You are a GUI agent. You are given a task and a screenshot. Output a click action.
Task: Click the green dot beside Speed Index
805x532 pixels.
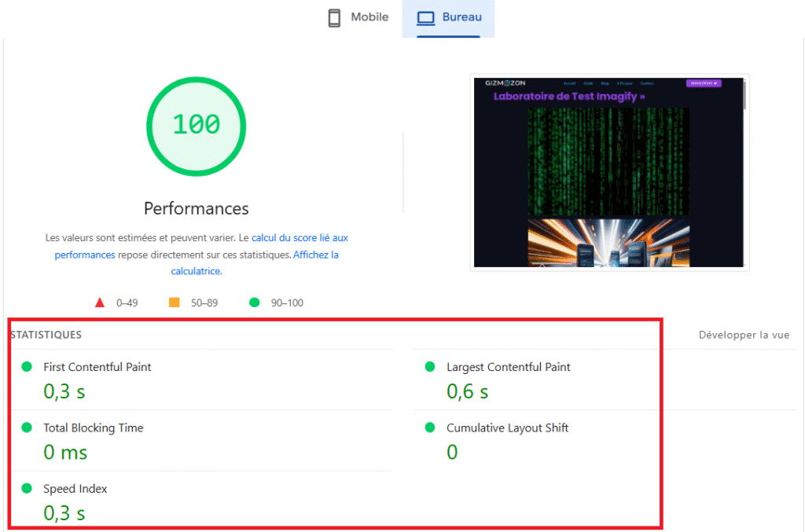click(27, 488)
